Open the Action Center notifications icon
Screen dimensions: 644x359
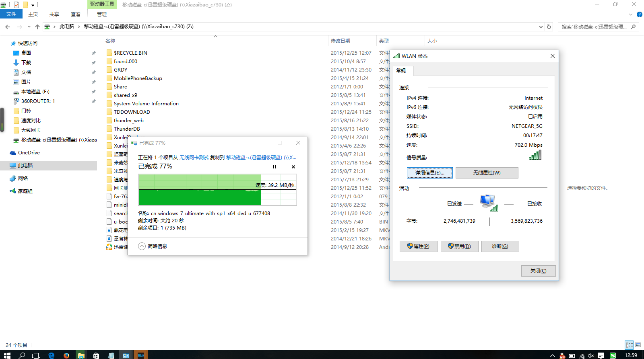click(x=601, y=355)
